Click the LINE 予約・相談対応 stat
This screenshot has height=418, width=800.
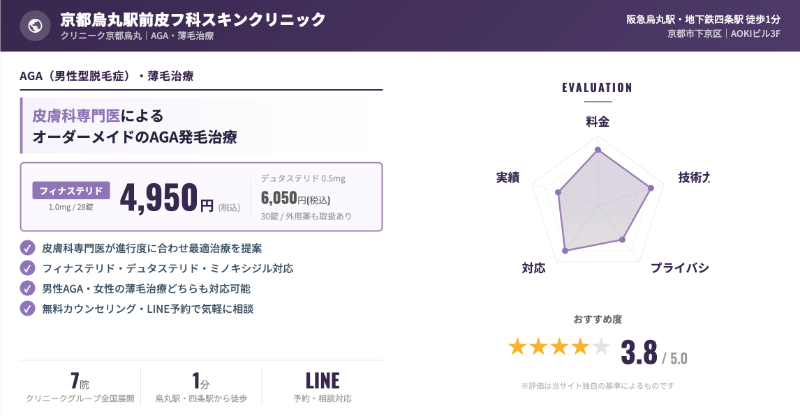click(322, 388)
